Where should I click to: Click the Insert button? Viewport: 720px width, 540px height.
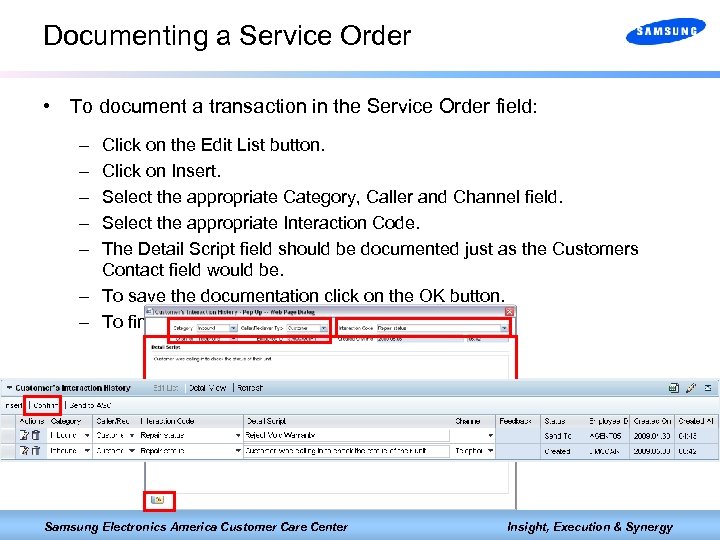point(13,405)
